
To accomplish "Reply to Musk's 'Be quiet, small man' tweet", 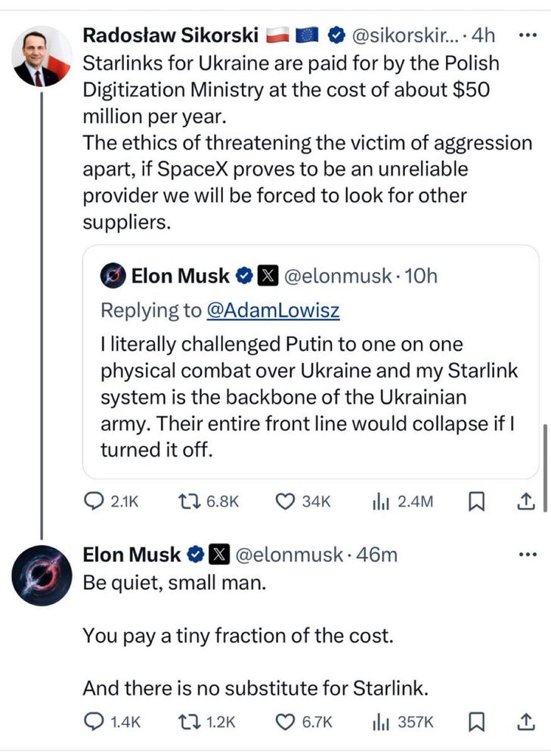I will pyautogui.click(x=94, y=722).
